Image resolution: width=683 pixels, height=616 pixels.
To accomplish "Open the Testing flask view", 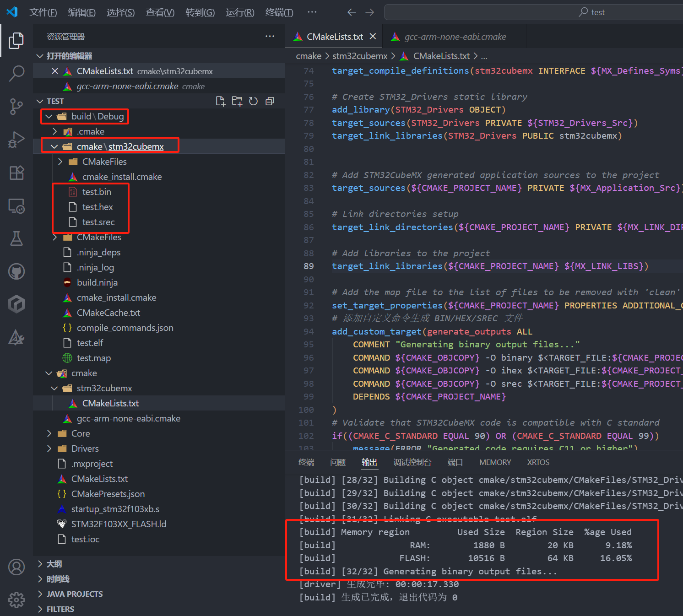I will pyautogui.click(x=16, y=238).
